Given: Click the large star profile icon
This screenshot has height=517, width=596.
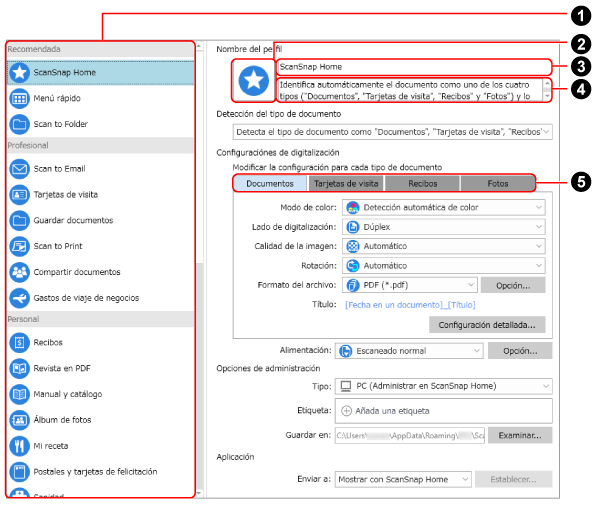Looking at the screenshot, I should [253, 81].
